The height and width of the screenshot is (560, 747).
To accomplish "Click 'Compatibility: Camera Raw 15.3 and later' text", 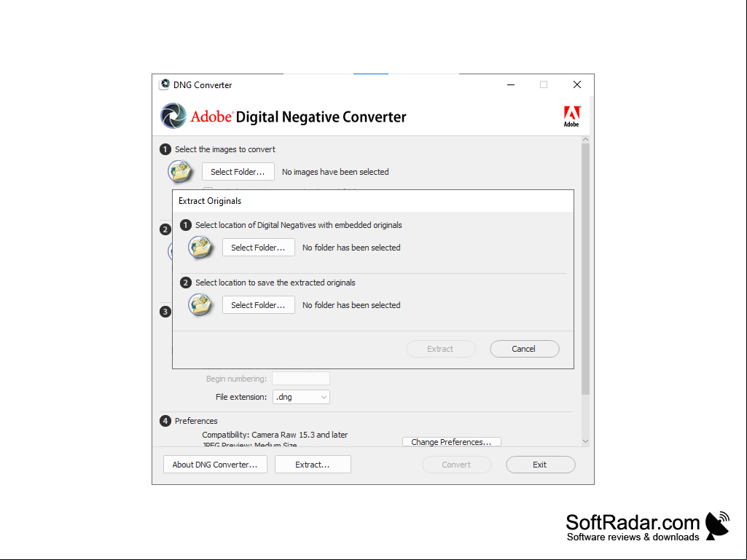I will pos(275,435).
